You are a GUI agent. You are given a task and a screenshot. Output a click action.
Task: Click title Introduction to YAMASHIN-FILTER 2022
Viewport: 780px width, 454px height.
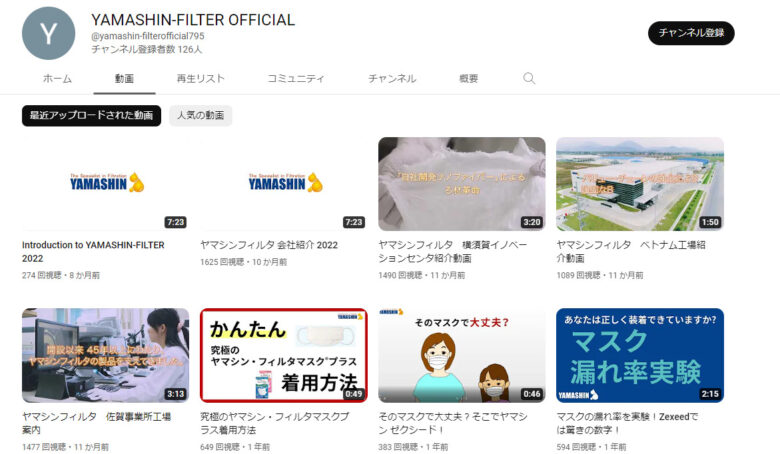click(93, 252)
